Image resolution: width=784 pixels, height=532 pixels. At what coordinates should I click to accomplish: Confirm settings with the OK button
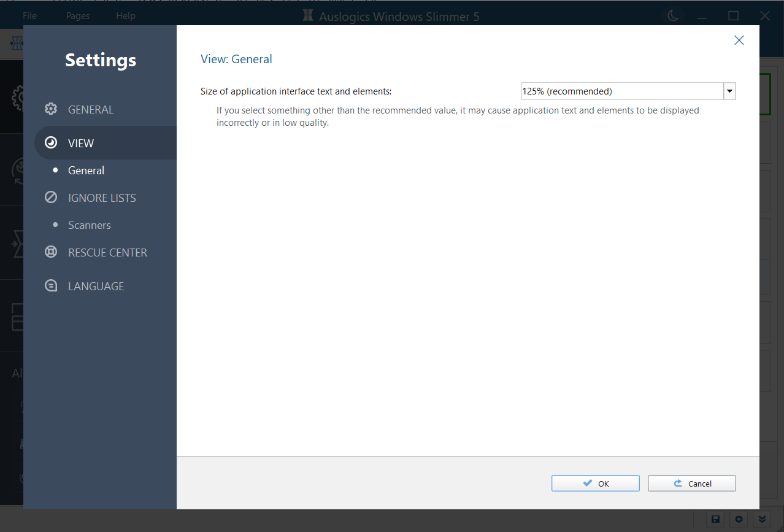click(x=595, y=483)
